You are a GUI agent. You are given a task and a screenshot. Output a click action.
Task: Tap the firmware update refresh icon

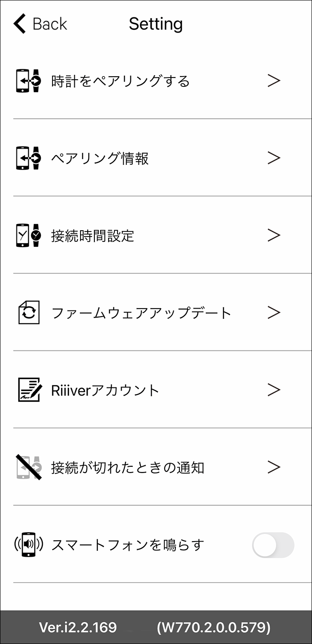click(x=29, y=313)
